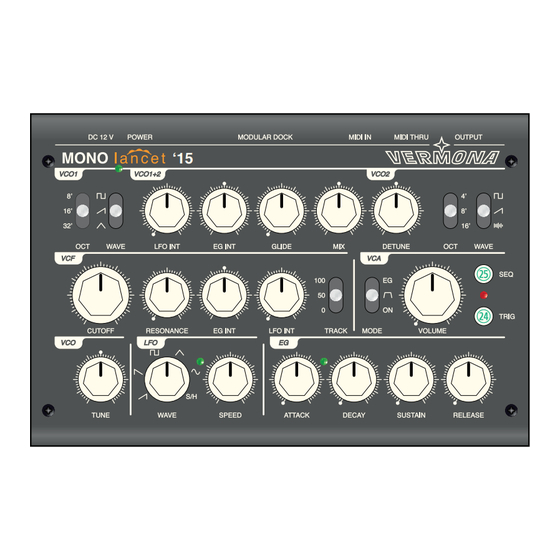Click the SUSTAIN knob

pos(411,379)
